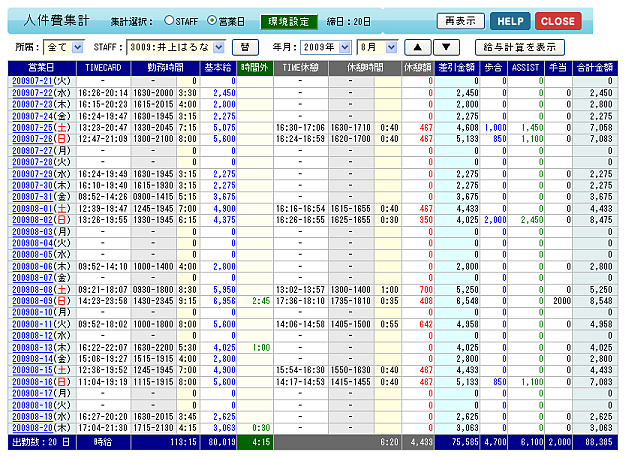Open the month dropdown 8月

(377, 47)
